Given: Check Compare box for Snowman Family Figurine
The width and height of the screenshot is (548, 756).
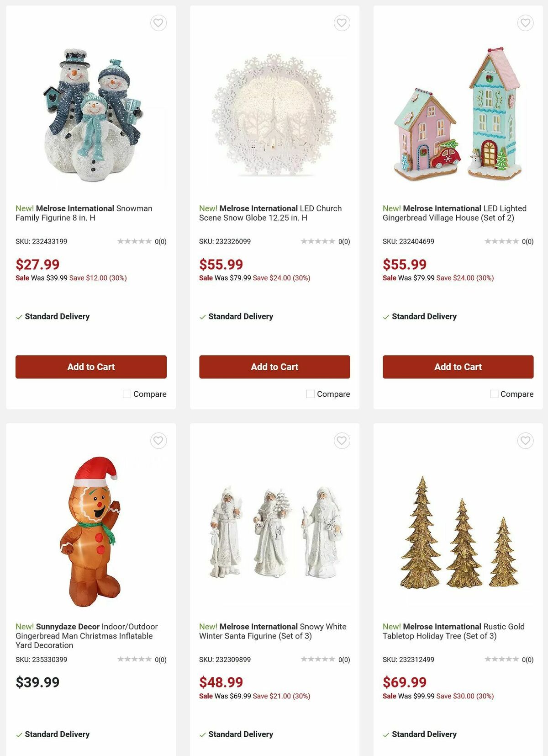Looking at the screenshot, I should [127, 394].
